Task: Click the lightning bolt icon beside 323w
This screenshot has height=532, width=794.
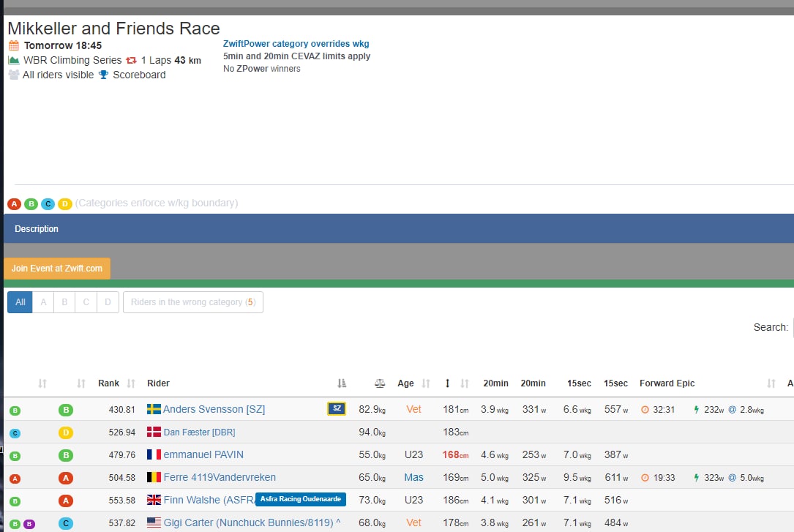Action: (x=696, y=477)
